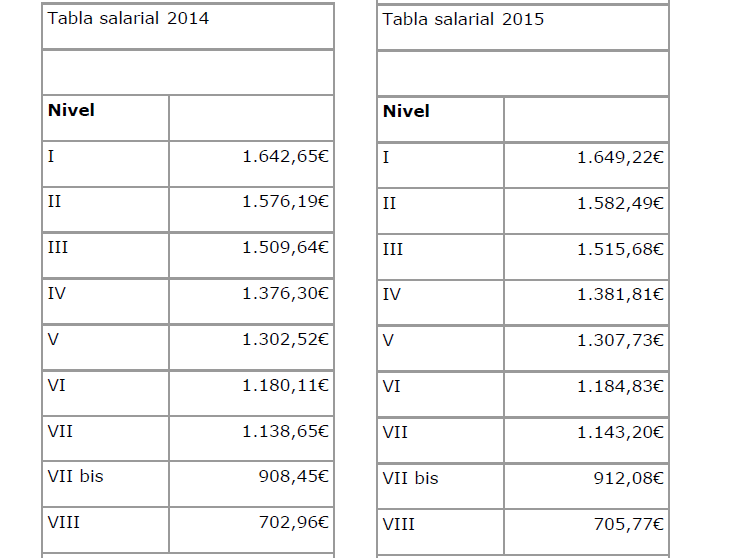
Task: Click the 1.642,65€ salary cell
Action: pyautogui.click(x=286, y=156)
